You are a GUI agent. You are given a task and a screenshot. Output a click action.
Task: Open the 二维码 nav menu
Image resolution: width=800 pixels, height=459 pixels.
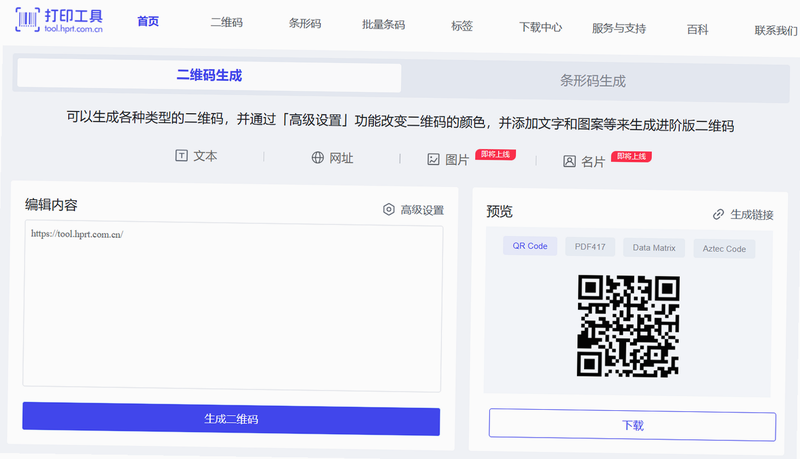[227, 22]
